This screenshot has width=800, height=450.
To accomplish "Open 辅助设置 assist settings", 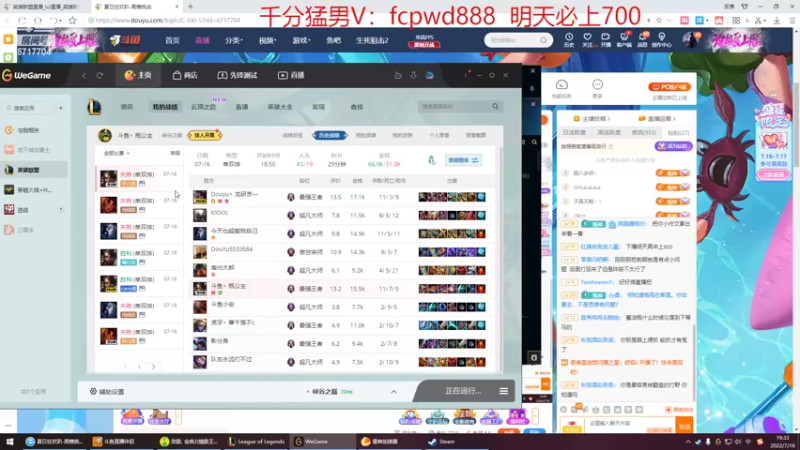I will (107, 391).
